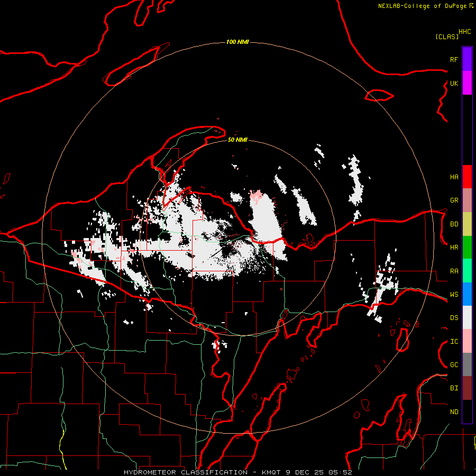This screenshot has width=476, height=476.
Task: Click the [CLAS] legend header
Action: tap(447, 36)
